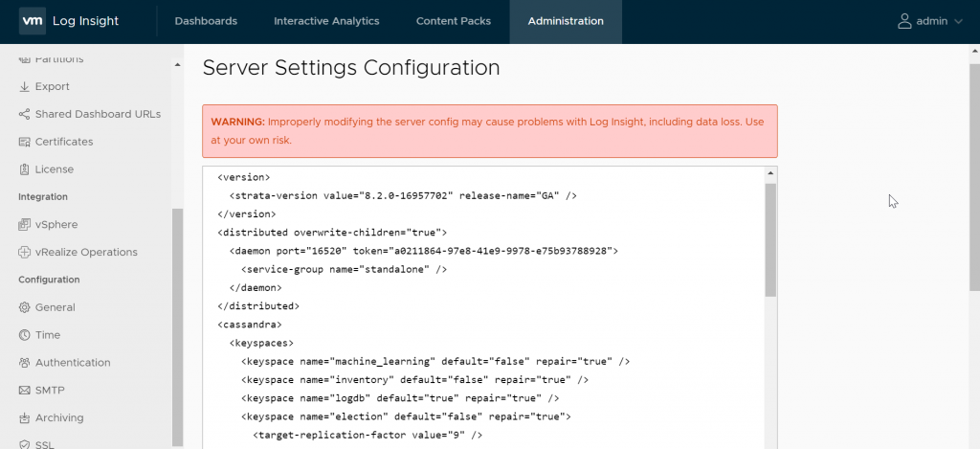Click the sidebar scroll-up arrow
980x449 pixels.
click(x=177, y=65)
